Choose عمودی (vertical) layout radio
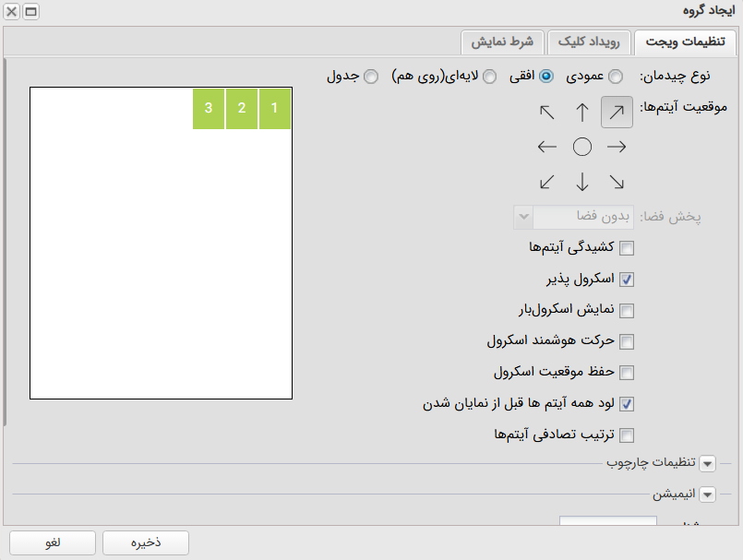743x560 pixels. click(616, 77)
